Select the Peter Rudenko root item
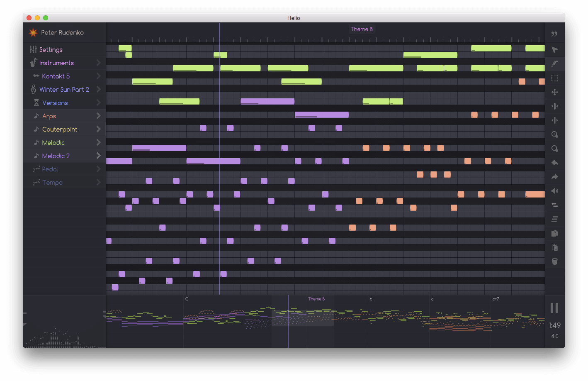Viewport: 588px width, 381px height. 64,32
